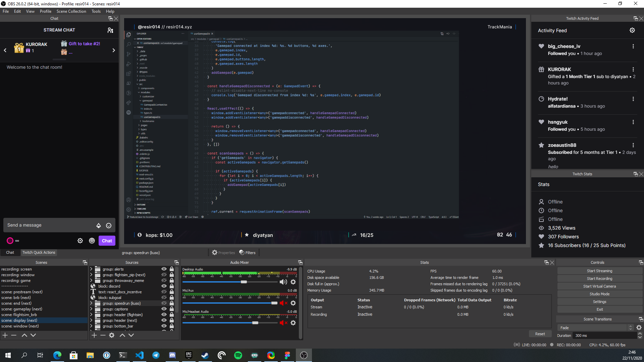Viewport: 644px width, 362px height.
Task: Open chat community users list icon
Action: [x=110, y=30]
